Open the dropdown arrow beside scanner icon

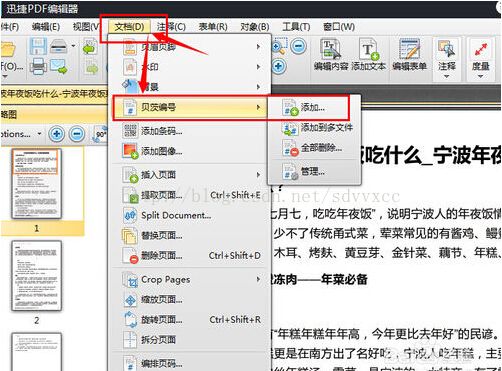pyautogui.click(x=73, y=46)
